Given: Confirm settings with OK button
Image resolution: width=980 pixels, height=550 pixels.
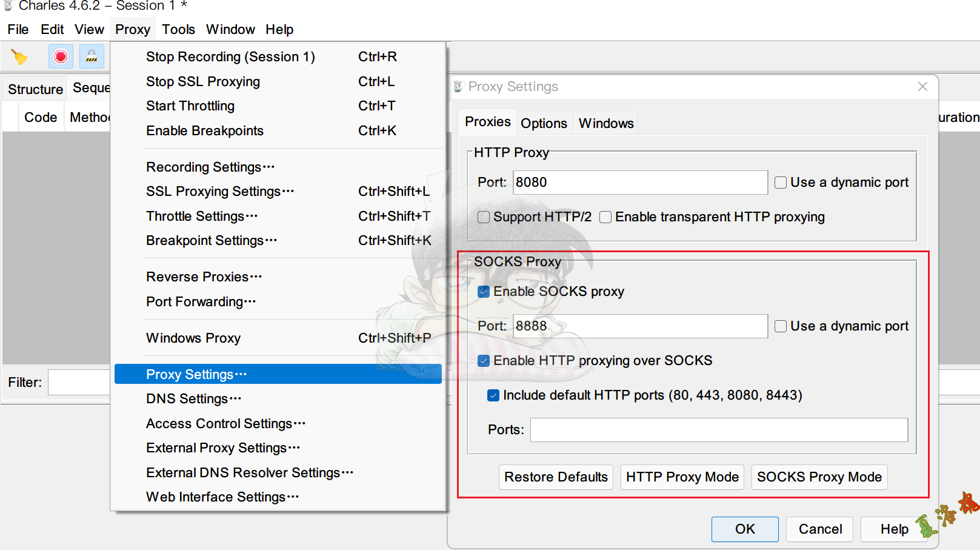Looking at the screenshot, I should (745, 529).
